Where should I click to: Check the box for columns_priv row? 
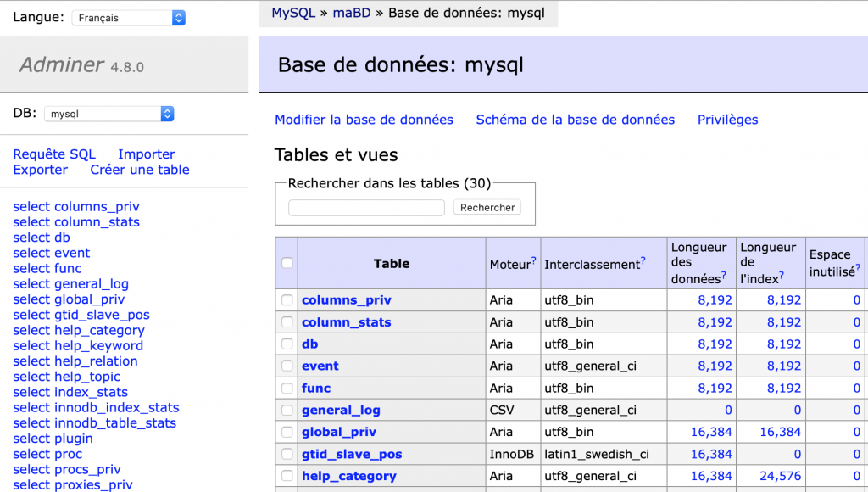coord(287,300)
